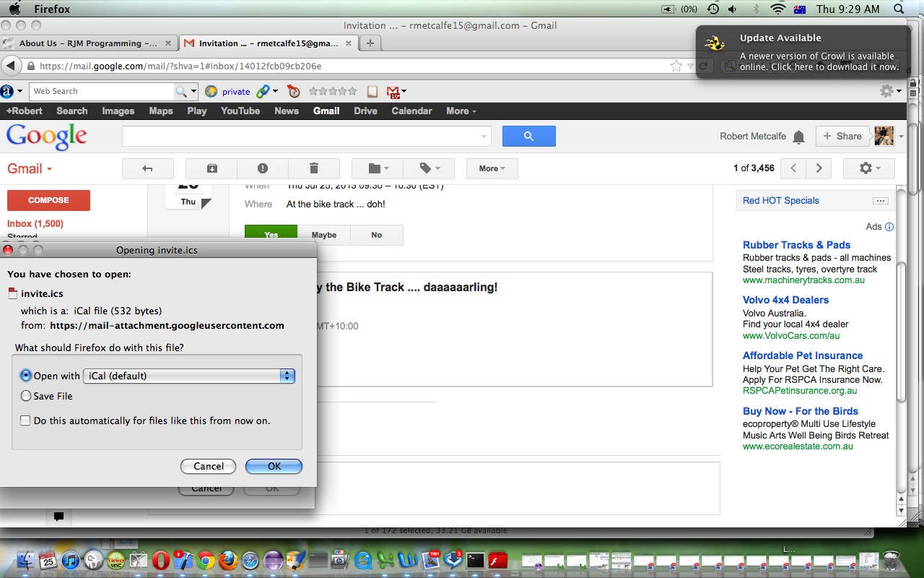Click Firefox back navigation button
The height and width of the screenshot is (578, 924).
point(11,66)
